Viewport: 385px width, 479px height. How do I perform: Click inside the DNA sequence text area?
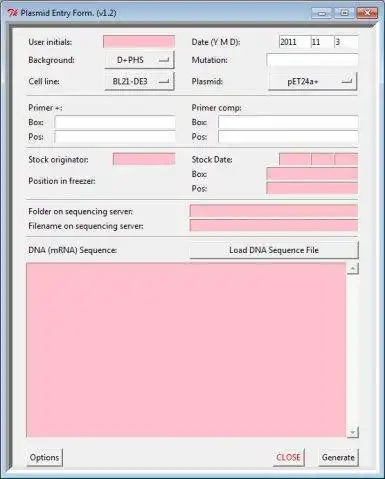click(186, 350)
